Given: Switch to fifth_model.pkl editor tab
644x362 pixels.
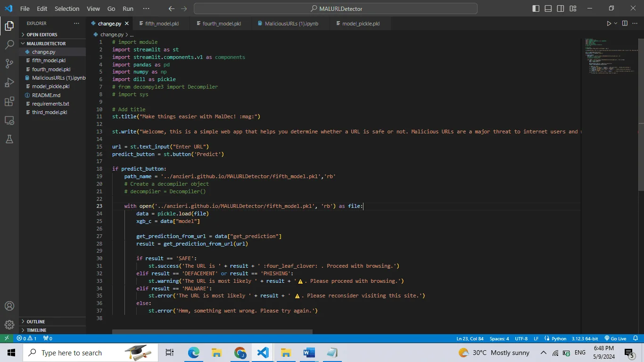Looking at the screenshot, I should pos(161,24).
